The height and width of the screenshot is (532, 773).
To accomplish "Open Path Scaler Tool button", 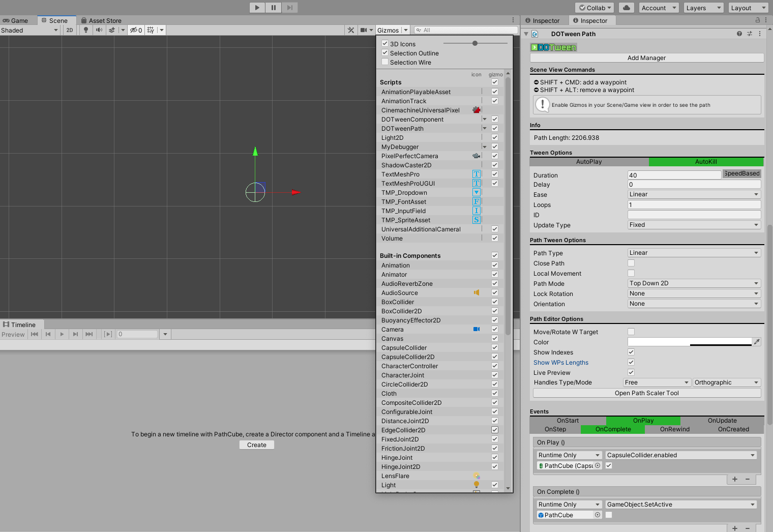I will (647, 393).
